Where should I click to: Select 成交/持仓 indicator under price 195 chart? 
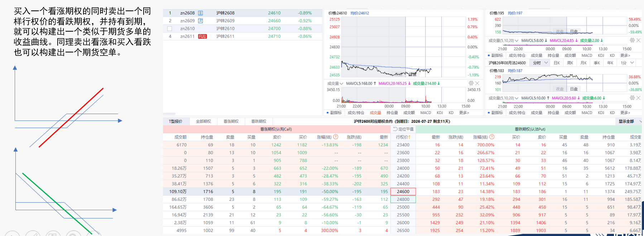(517, 56)
